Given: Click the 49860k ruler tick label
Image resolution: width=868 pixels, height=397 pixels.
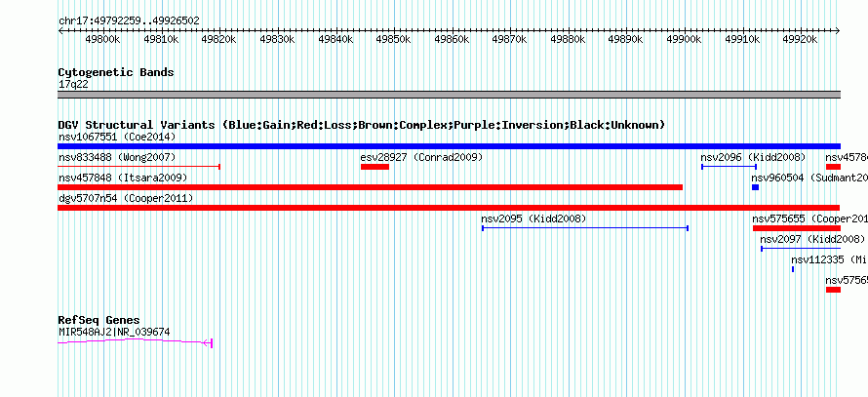Looking at the screenshot, I should 452,39.
